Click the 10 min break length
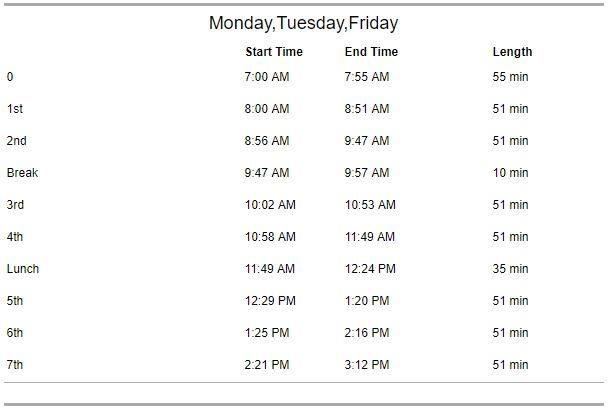 coord(510,173)
